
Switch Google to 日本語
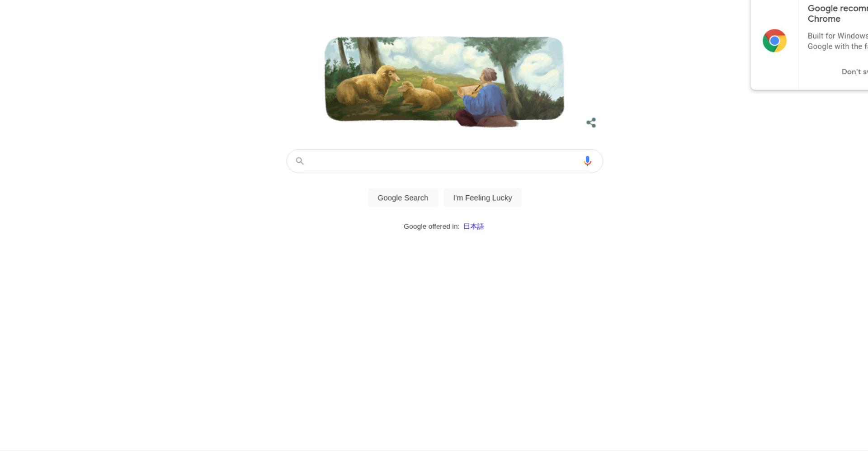pos(473,226)
